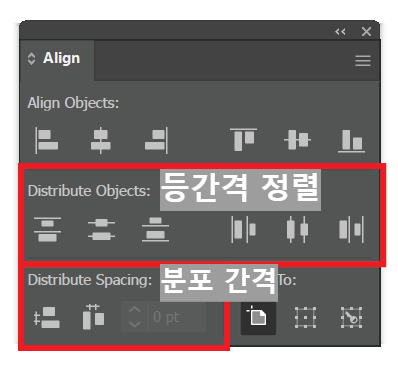Click the Align Objects: label
Image resolution: width=398 pixels, height=367 pixels.
coord(73,103)
